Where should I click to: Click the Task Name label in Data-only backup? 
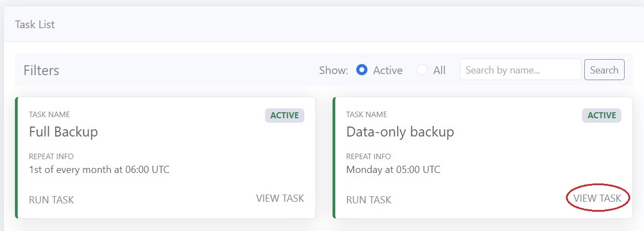(366, 114)
